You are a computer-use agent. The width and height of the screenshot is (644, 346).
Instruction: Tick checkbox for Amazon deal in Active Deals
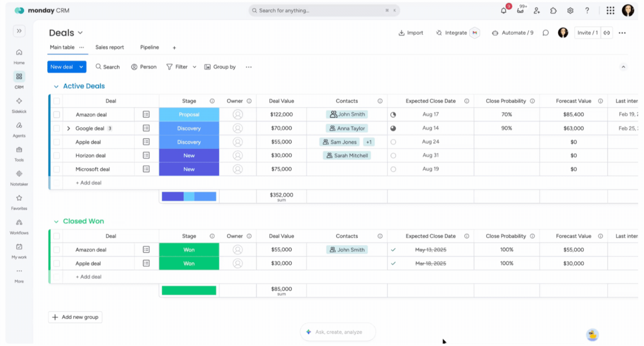tap(57, 115)
